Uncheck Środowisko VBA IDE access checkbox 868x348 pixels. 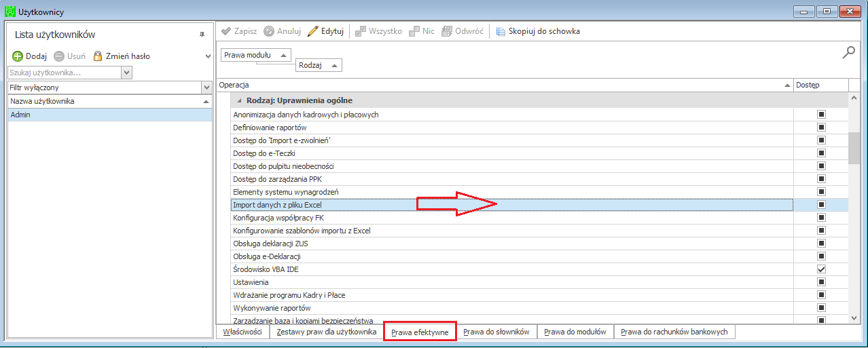(821, 269)
